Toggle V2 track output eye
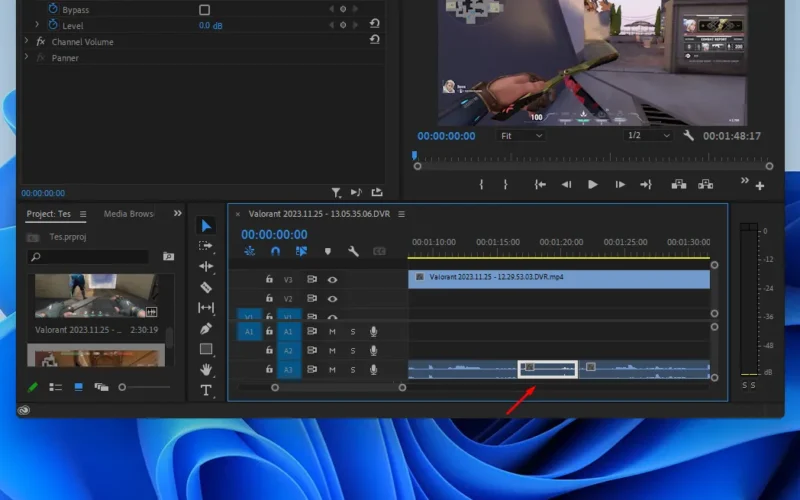 pyautogui.click(x=332, y=299)
